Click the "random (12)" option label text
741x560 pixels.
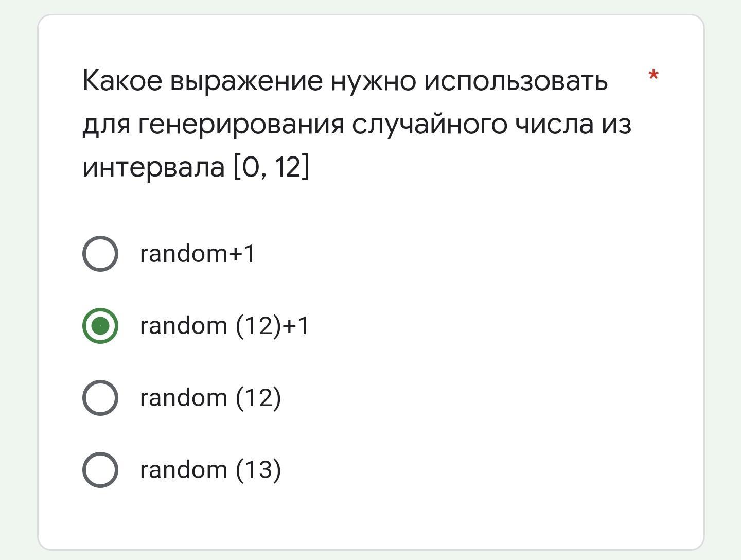(210, 397)
